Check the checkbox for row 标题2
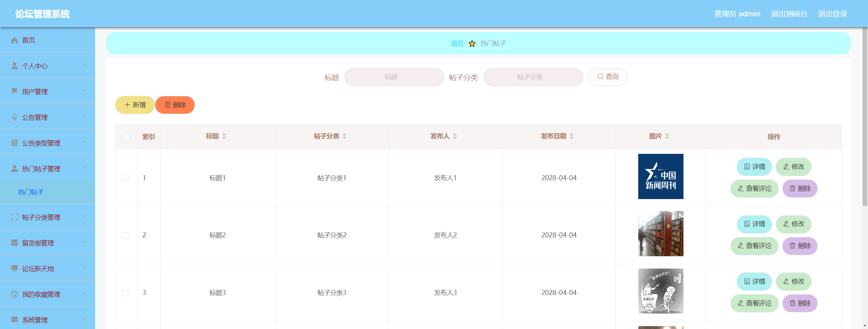868x329 pixels. [126, 235]
